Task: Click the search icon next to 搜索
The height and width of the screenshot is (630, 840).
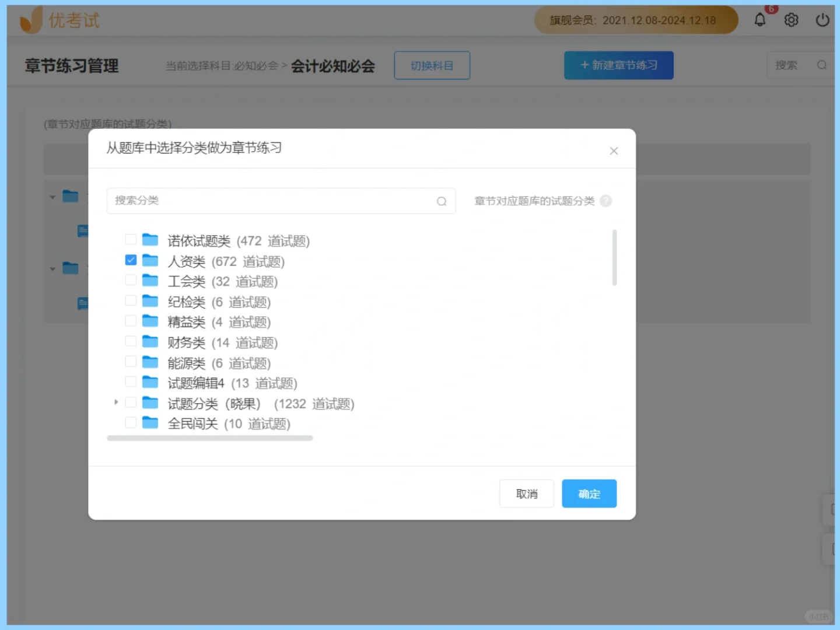Action: [821, 65]
